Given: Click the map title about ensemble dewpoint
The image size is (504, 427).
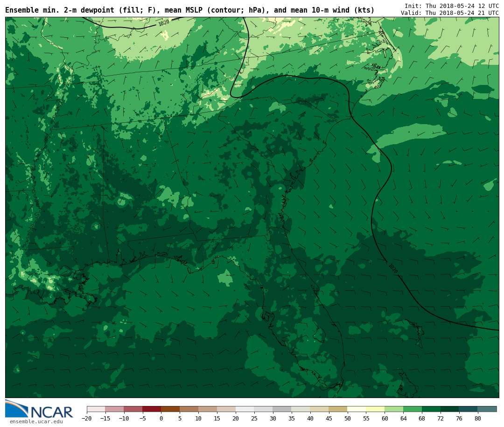Looking at the screenshot, I should (x=189, y=10).
